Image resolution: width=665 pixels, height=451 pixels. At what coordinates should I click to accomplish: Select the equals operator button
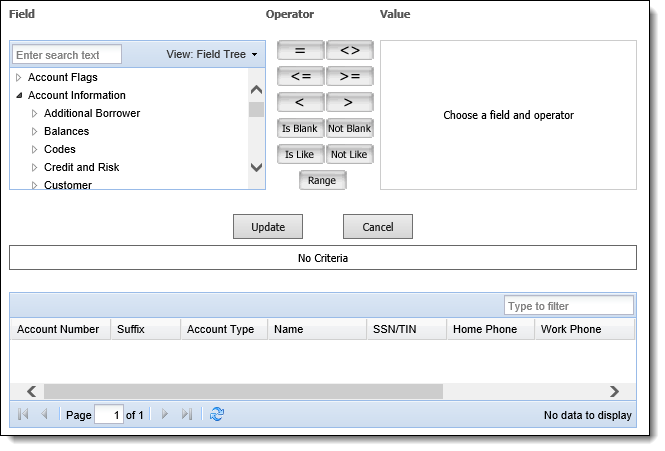(x=300, y=50)
